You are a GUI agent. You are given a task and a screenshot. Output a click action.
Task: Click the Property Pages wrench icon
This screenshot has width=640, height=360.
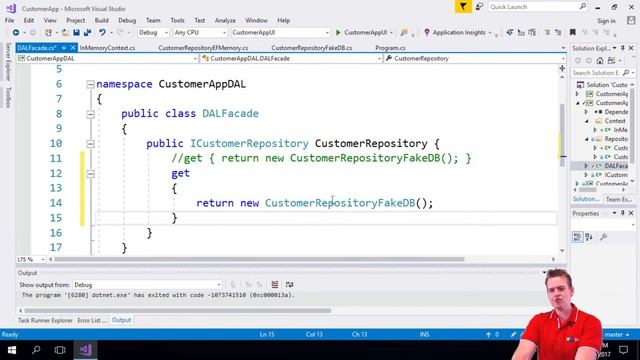[x=604, y=237]
